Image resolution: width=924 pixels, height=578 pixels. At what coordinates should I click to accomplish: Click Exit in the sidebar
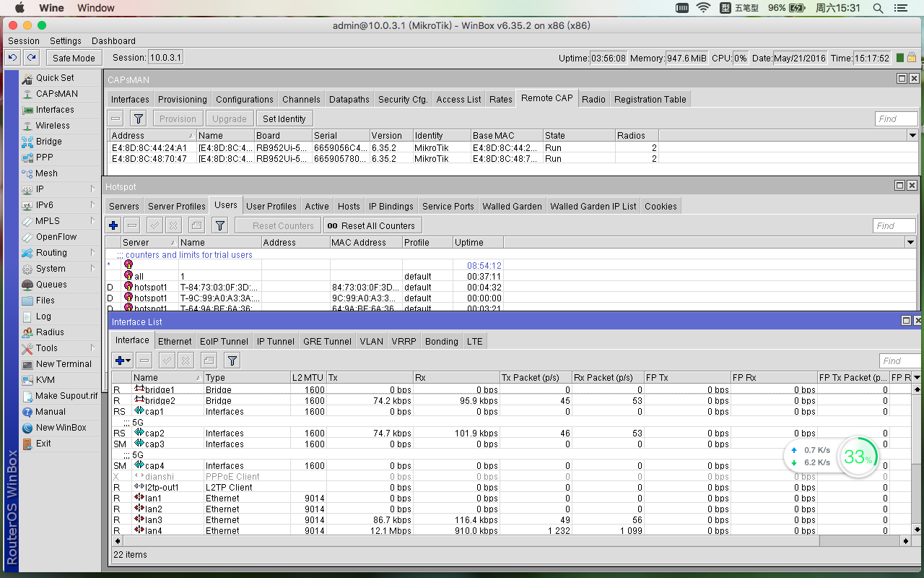click(x=43, y=443)
